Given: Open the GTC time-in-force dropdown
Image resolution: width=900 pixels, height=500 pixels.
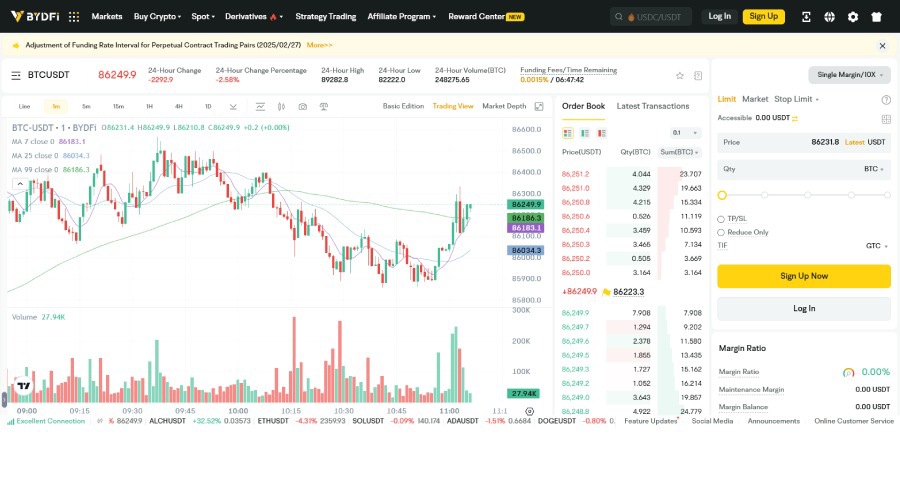Looking at the screenshot, I should 876,246.
